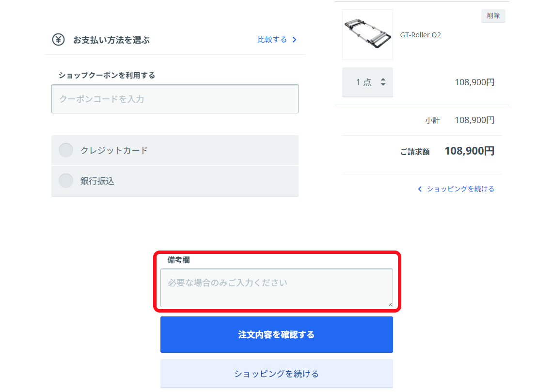Open the 比較する payment comparison link
The height and width of the screenshot is (392, 537).
point(272,40)
